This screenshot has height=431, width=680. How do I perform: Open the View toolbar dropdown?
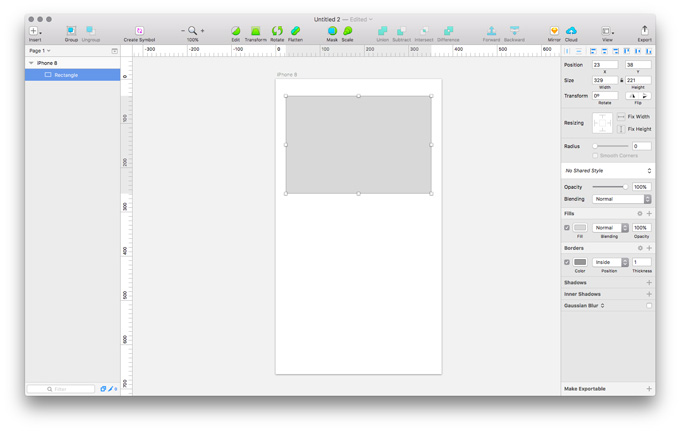pos(607,31)
